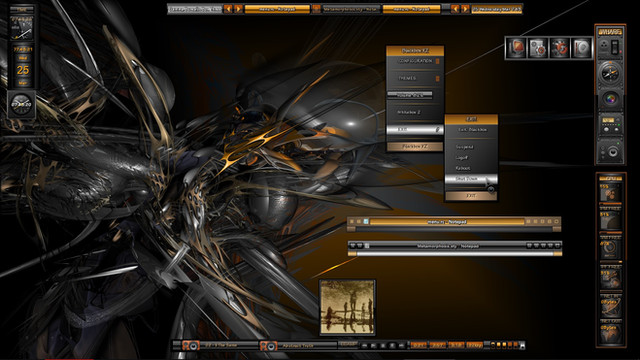Open the color wheel module in the right sidebar
Viewport: 640px width, 360px height.
click(x=610, y=99)
